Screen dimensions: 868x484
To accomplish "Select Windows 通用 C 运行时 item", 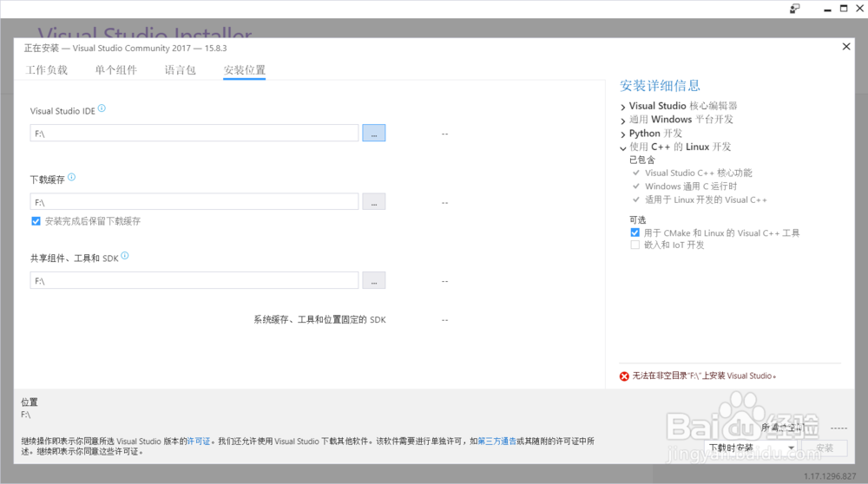I will [x=690, y=186].
